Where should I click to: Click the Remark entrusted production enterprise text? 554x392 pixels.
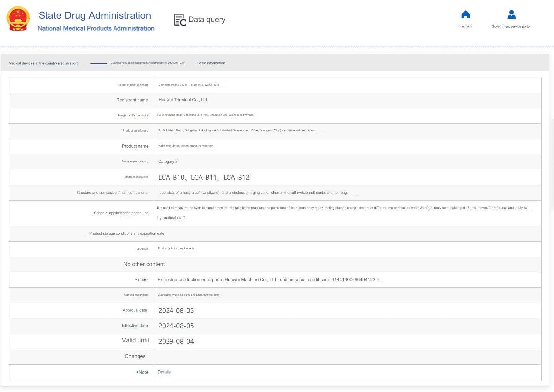[268, 280]
